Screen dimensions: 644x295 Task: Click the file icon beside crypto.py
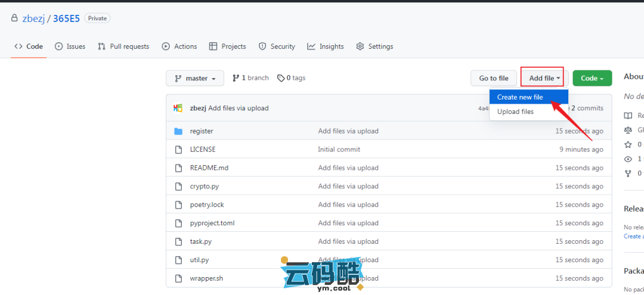(x=178, y=187)
